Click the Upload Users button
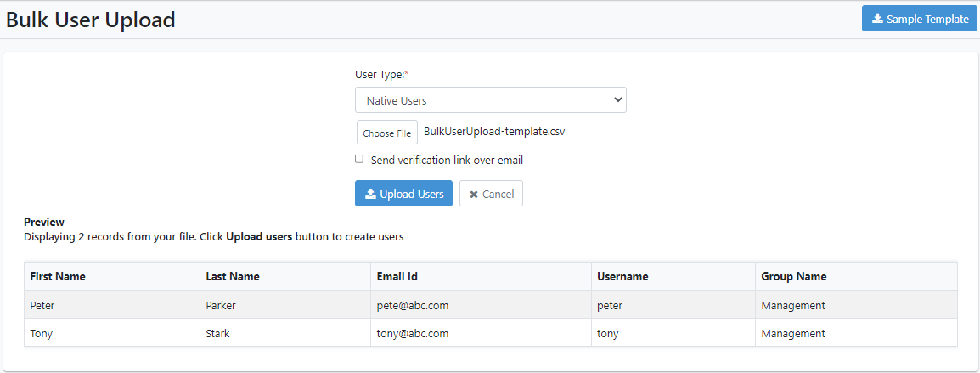 click(403, 194)
